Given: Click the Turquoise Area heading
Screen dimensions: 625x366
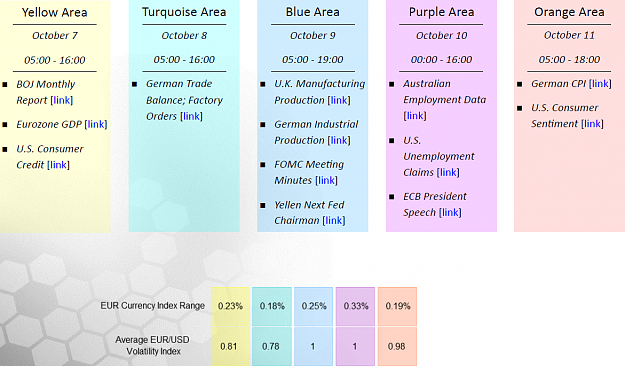Looking at the screenshot, I should point(184,12).
